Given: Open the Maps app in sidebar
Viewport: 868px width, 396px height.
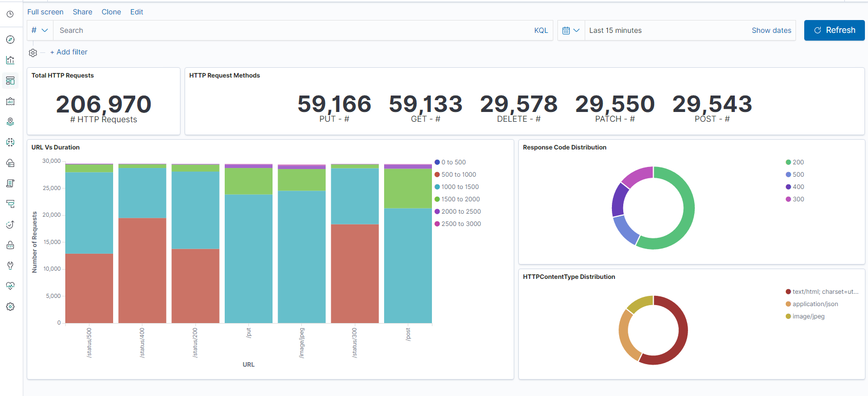Looking at the screenshot, I should pos(10,122).
